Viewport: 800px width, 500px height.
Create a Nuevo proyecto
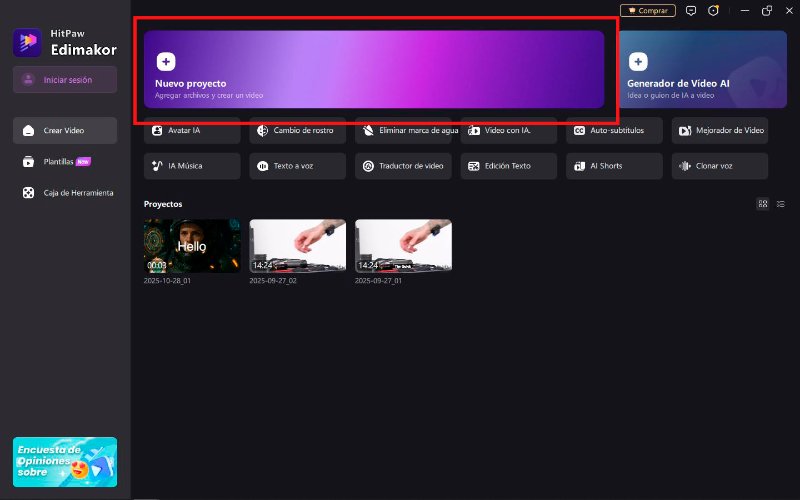tap(374, 69)
